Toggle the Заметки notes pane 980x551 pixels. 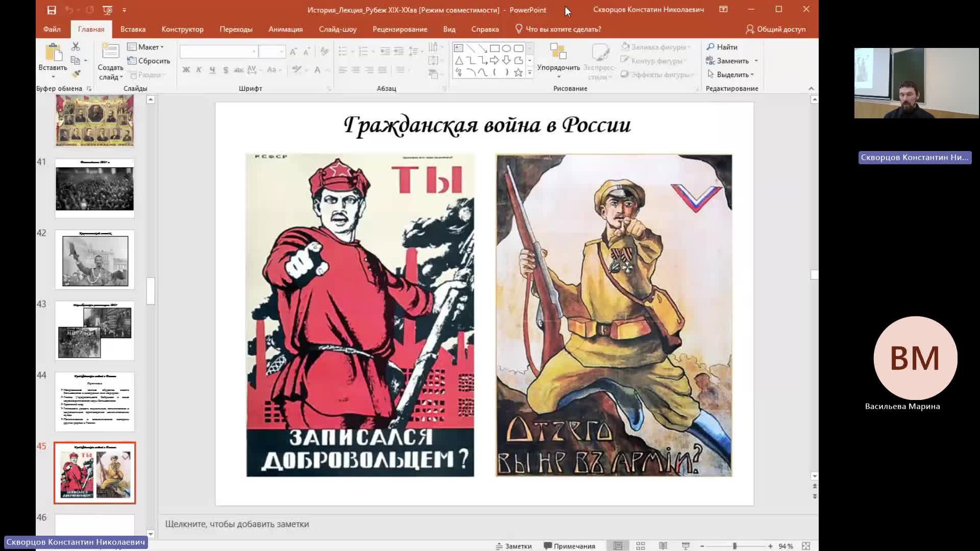tap(513, 546)
